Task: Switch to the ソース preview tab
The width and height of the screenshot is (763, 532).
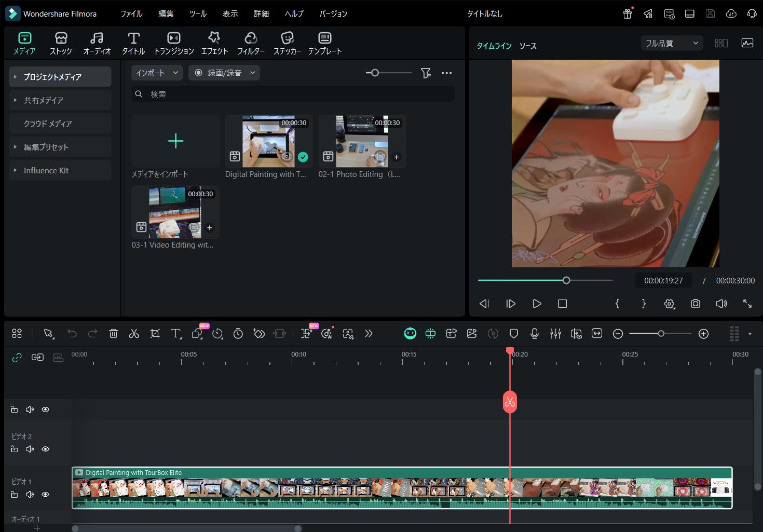Action: pyautogui.click(x=528, y=46)
